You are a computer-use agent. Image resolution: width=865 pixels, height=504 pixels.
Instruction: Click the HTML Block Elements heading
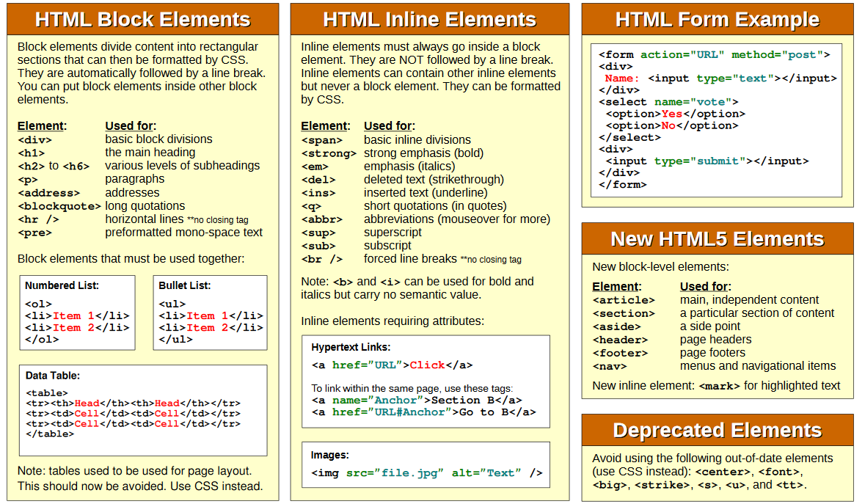(142, 20)
